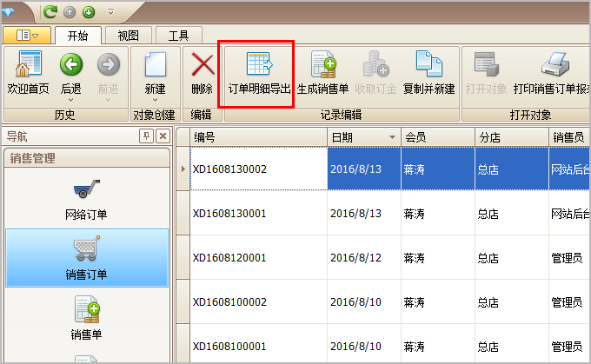Go to 欢迎首页 welcome home page
The image size is (591, 364).
[29, 74]
